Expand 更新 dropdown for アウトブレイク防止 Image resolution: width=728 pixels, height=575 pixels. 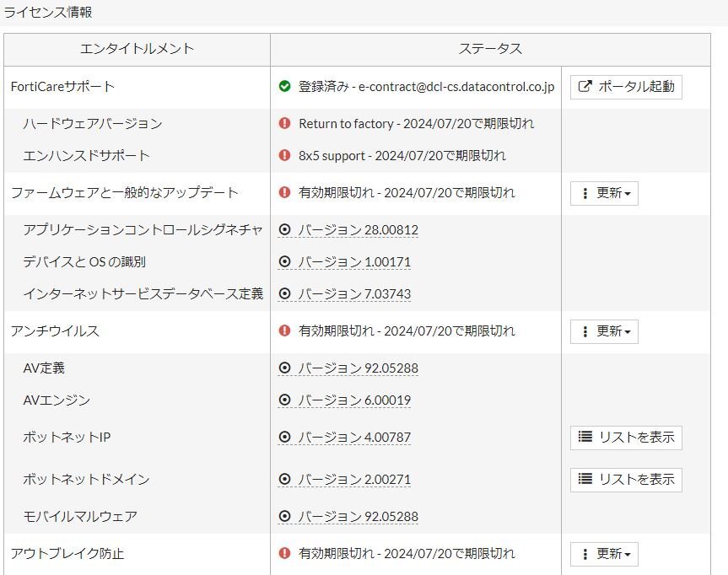point(604,554)
